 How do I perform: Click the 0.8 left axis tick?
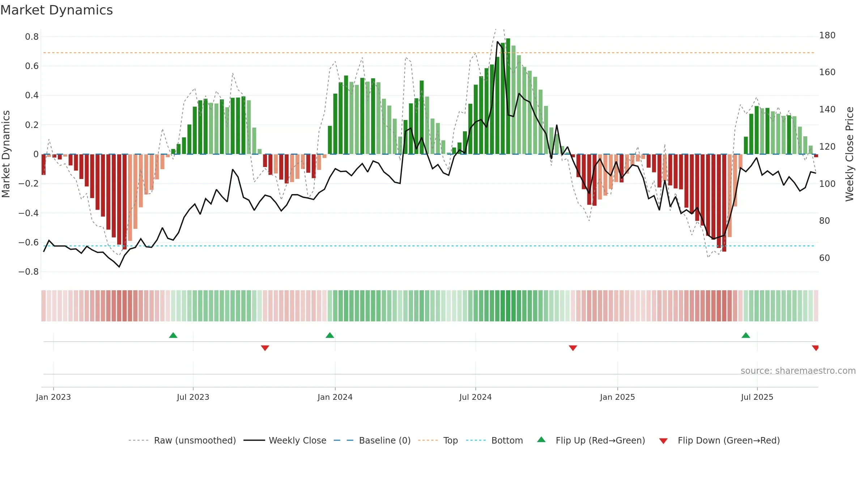coord(32,37)
